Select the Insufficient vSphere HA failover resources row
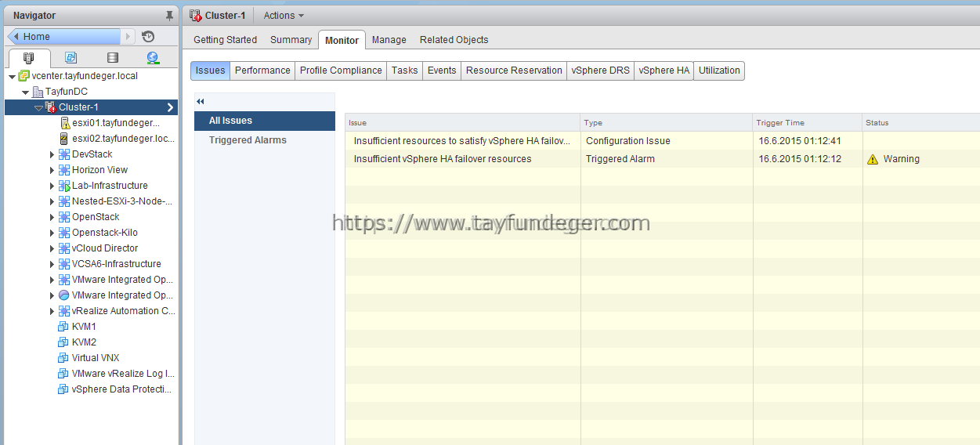This screenshot has height=445, width=980. (663, 159)
